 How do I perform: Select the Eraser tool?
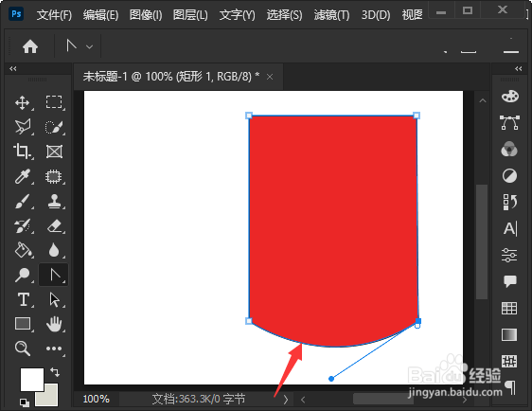54,226
